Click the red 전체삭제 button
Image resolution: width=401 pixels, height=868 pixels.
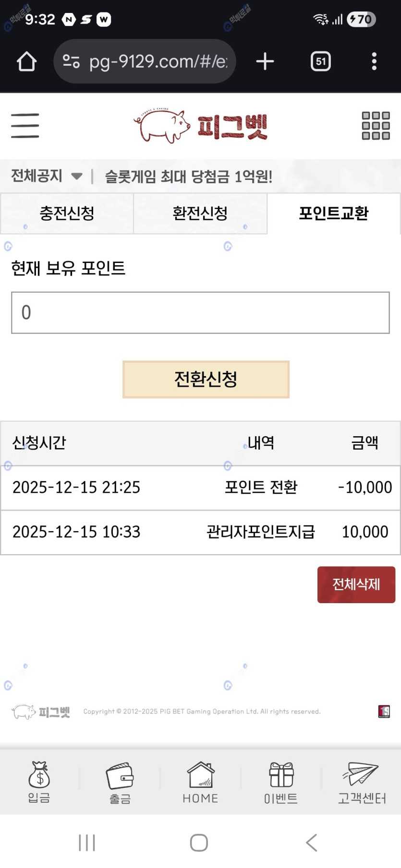[356, 584]
